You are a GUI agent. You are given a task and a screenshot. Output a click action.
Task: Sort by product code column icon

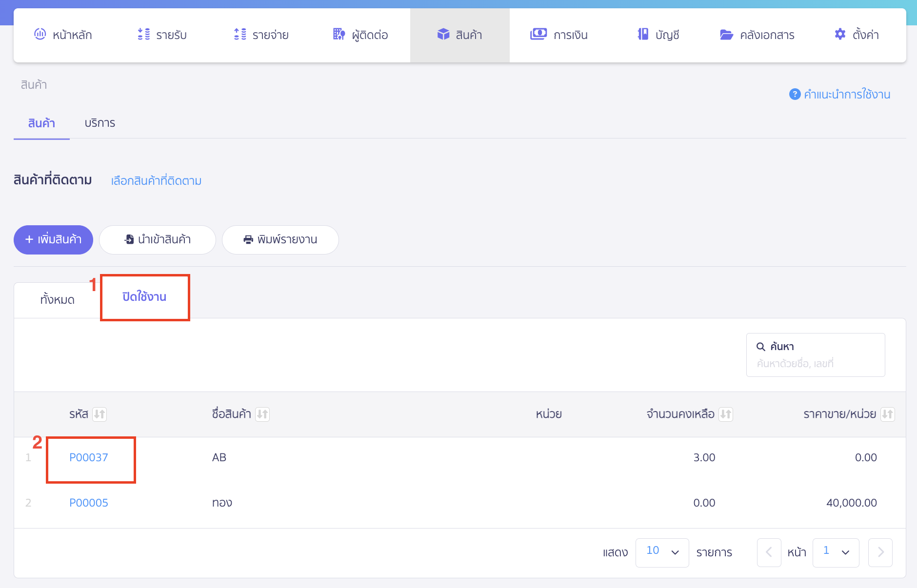click(100, 414)
